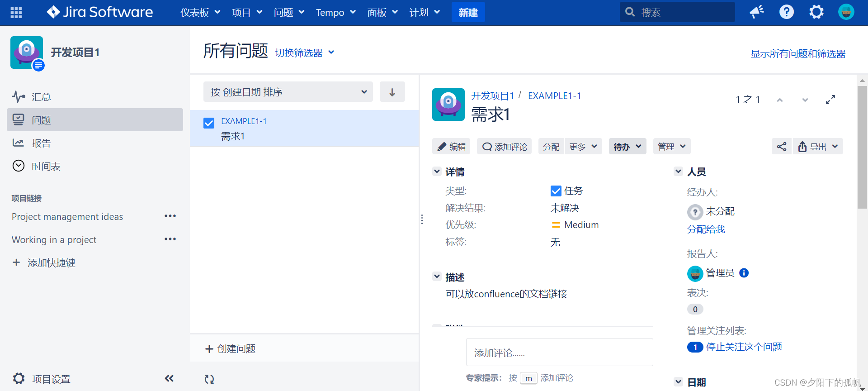Image resolution: width=868 pixels, height=391 pixels.
Task: Click the project avatar in sidebar
Action: pyautogui.click(x=27, y=53)
